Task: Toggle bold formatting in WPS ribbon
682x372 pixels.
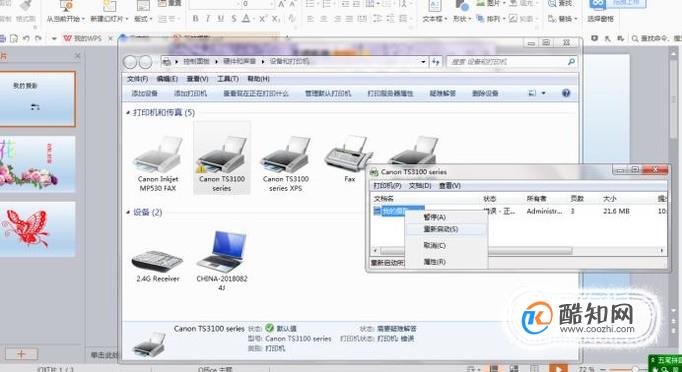Action: coord(195,19)
